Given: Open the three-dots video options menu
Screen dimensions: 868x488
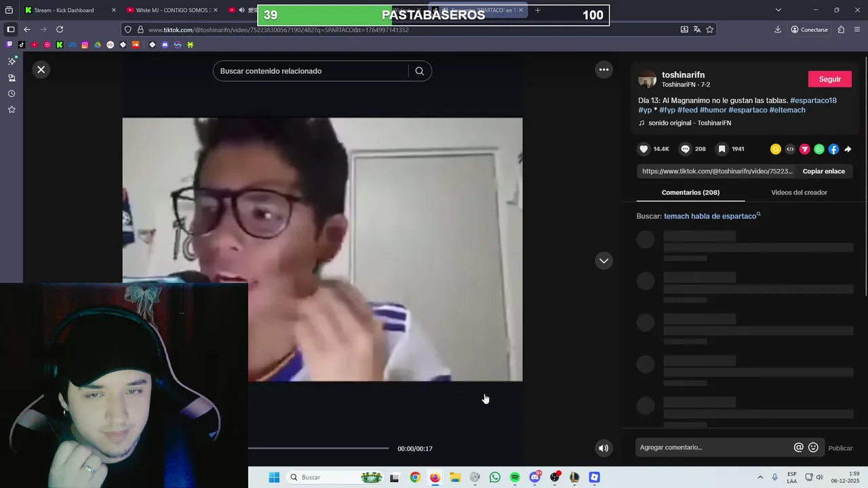Looking at the screenshot, I should click(604, 70).
